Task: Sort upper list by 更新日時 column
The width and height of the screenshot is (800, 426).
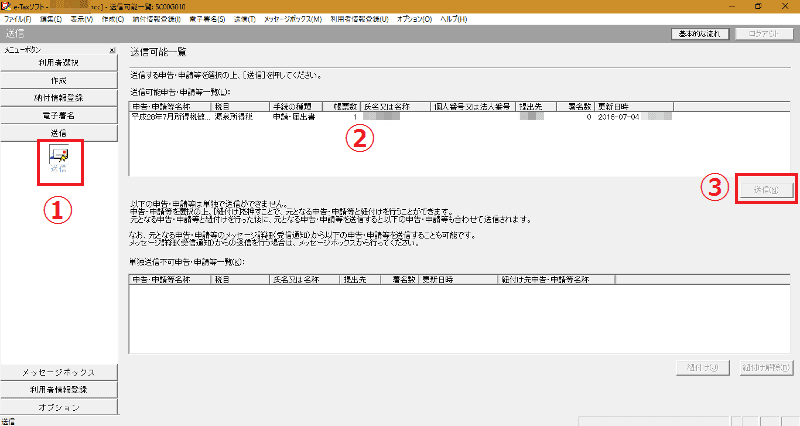Action: (634, 107)
